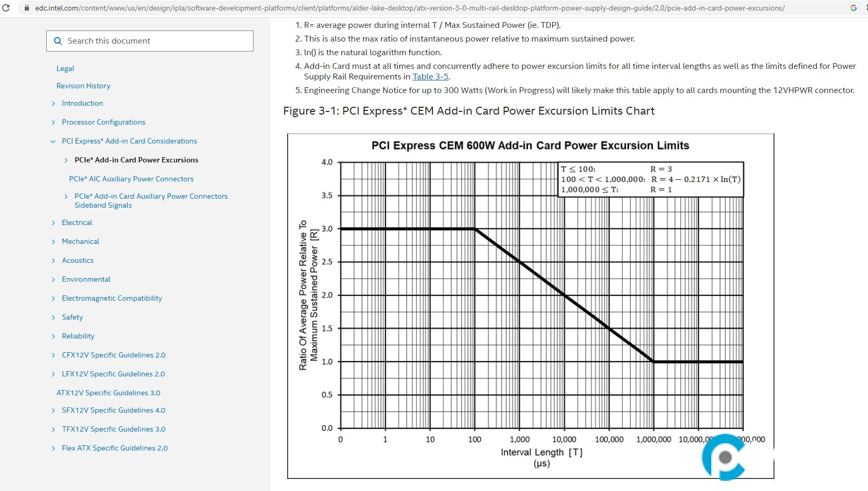The image size is (868, 491).
Task: Click the blue circular logo overlay on chart
Action: pyautogui.click(x=724, y=457)
